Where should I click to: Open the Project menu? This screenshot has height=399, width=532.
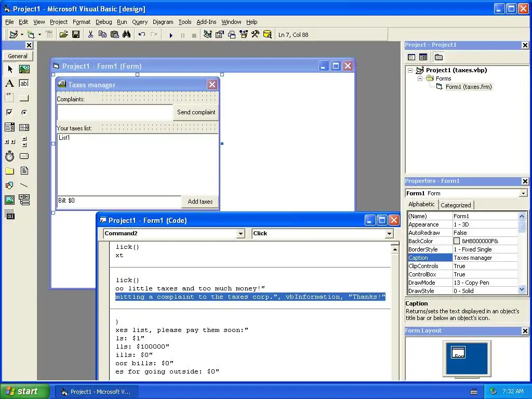click(59, 22)
